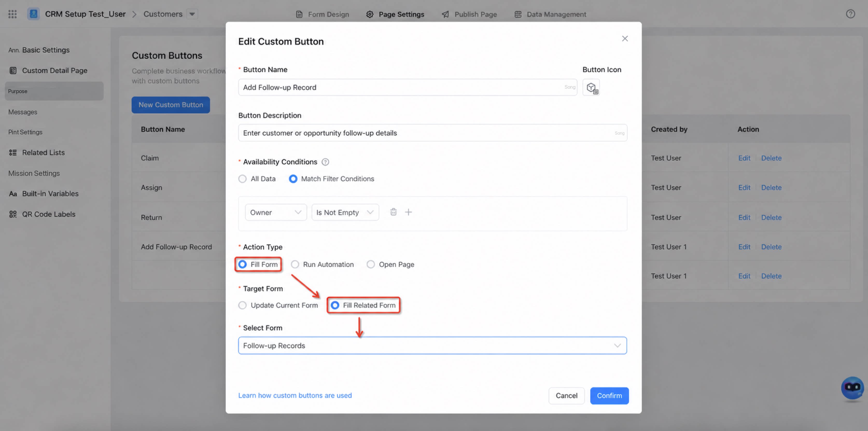
Task: Click the Confirm button
Action: pos(609,396)
